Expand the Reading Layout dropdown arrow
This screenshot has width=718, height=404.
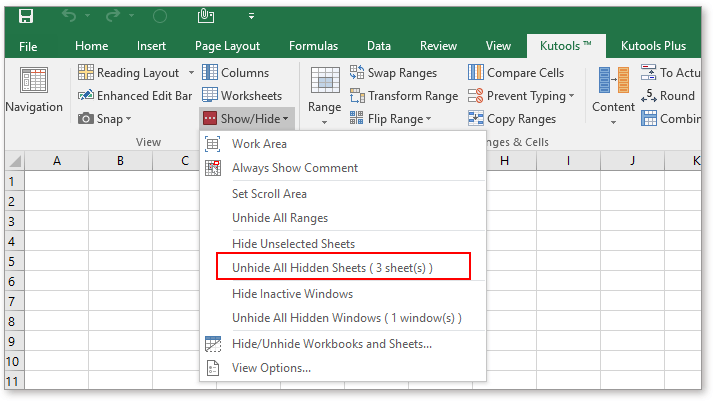[191, 73]
